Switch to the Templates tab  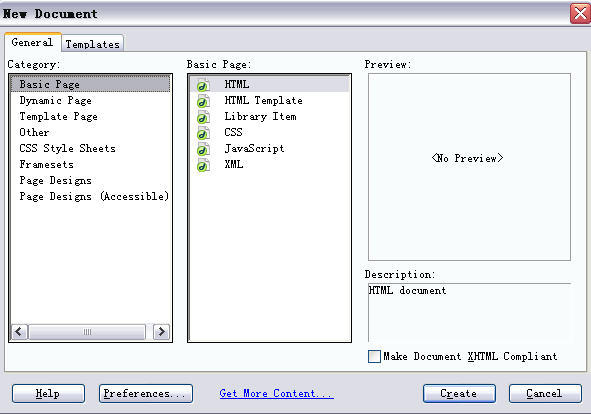click(93, 44)
